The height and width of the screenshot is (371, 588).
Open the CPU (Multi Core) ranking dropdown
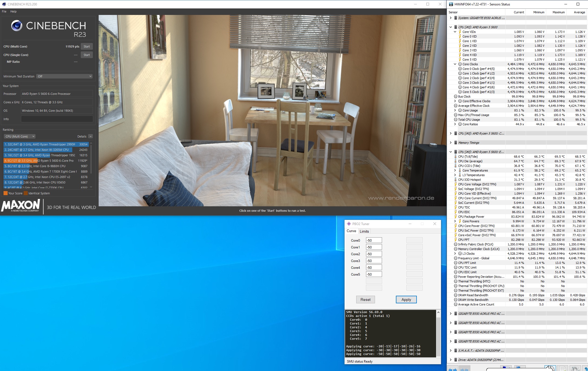click(x=20, y=136)
